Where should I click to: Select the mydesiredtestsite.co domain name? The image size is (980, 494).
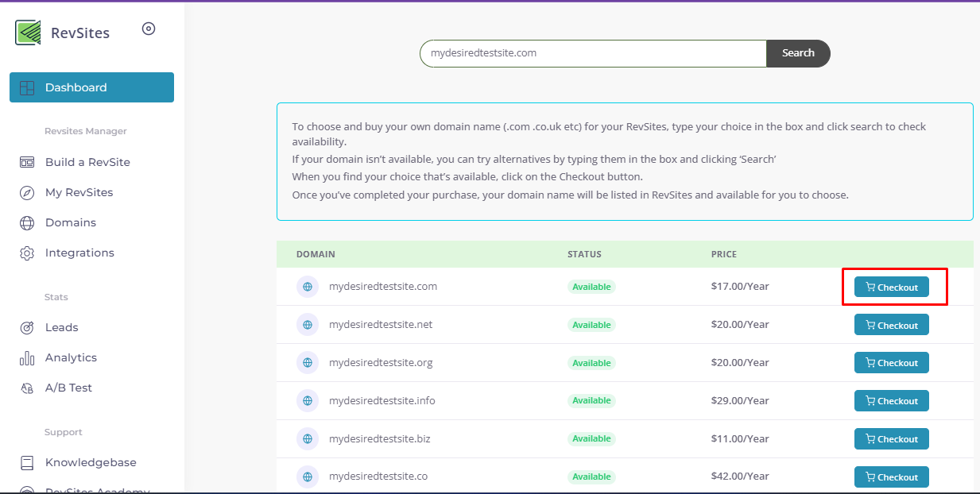pyautogui.click(x=378, y=477)
